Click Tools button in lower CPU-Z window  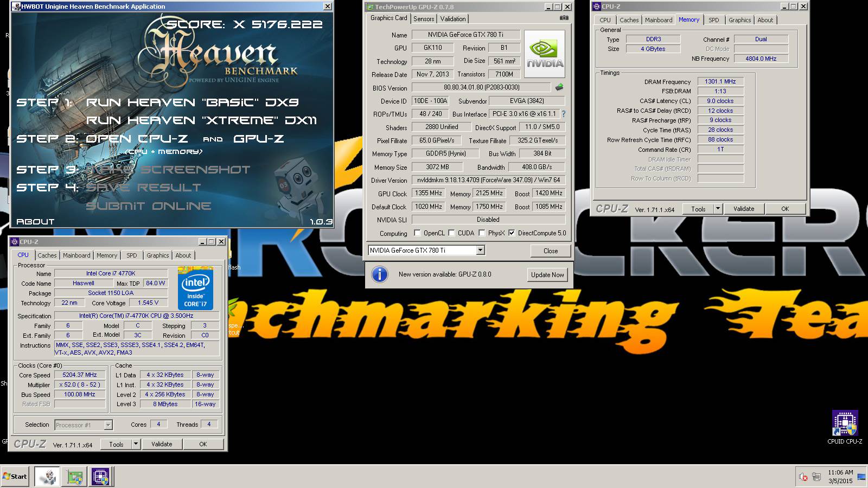tap(116, 444)
